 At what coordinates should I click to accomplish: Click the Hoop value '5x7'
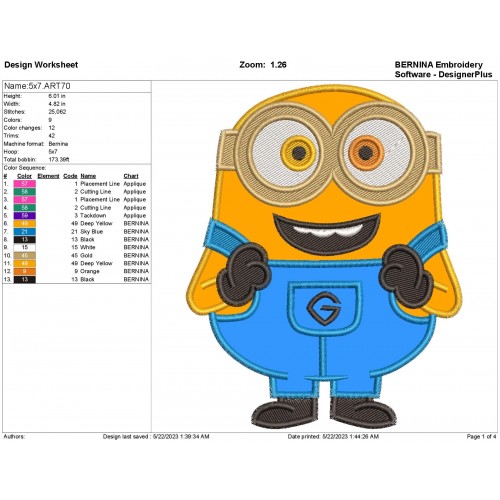coord(53,152)
